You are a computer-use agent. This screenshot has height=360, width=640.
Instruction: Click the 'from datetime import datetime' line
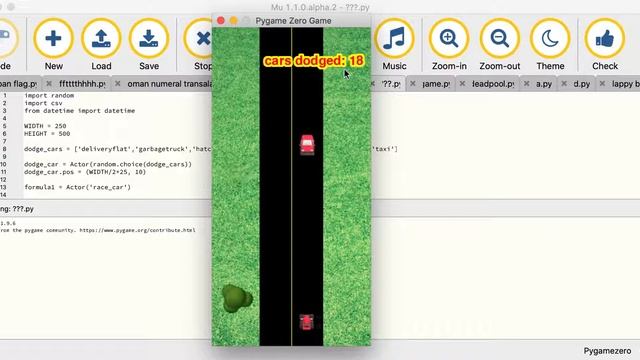(80, 111)
